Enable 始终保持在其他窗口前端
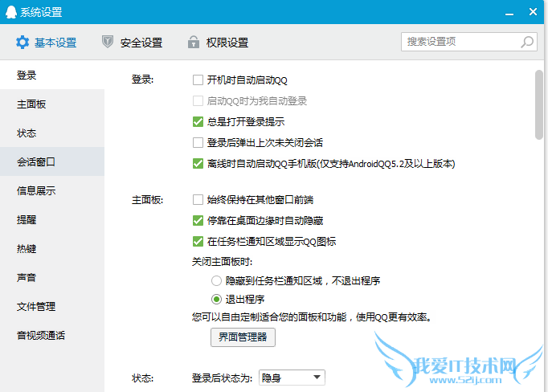548x392 pixels. (x=198, y=200)
